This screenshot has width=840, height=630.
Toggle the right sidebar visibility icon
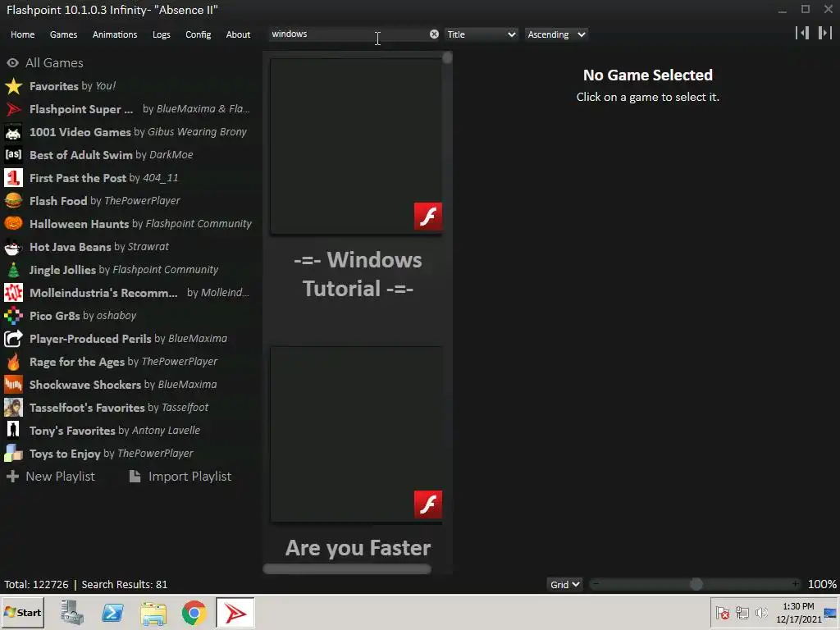click(824, 33)
